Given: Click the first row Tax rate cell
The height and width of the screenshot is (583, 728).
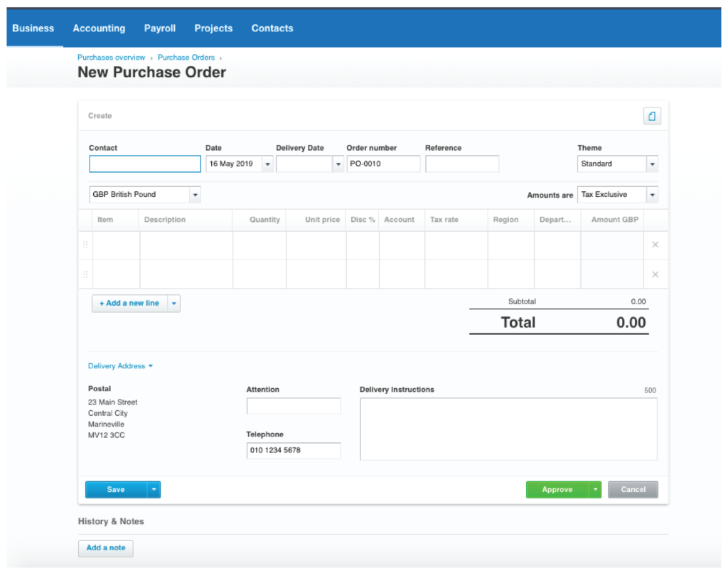Looking at the screenshot, I should tap(456, 245).
